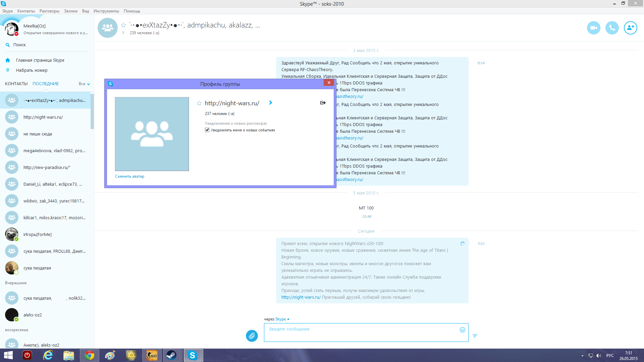Switch to ПОСЛЕДНИЕ tab

coord(45,84)
